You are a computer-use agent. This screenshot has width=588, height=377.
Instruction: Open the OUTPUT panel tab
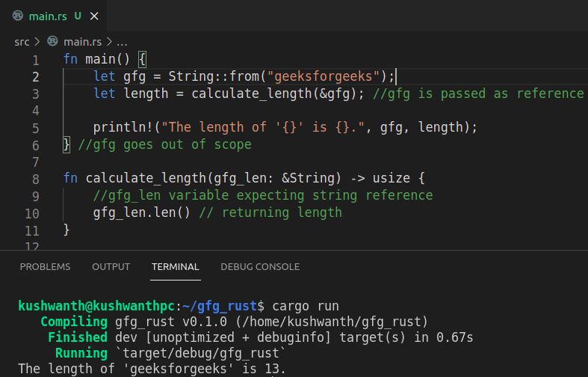pyautogui.click(x=111, y=266)
